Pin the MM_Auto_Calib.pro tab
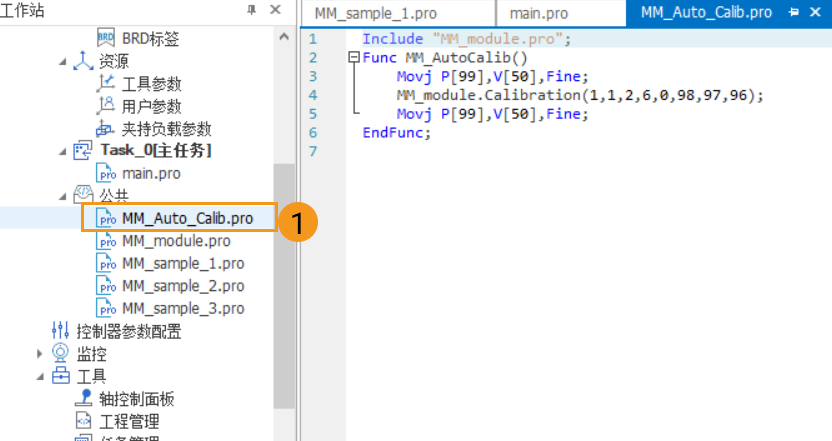832x441 pixels. click(x=794, y=13)
